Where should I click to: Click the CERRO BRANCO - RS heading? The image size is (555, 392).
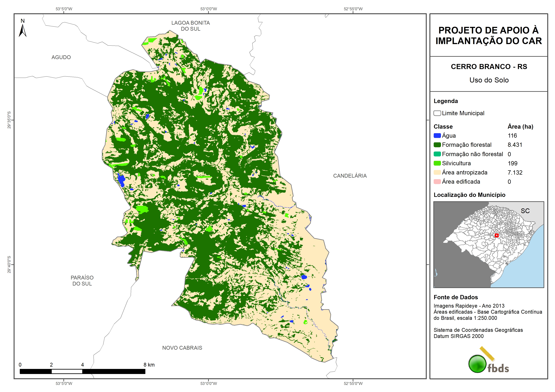point(489,67)
